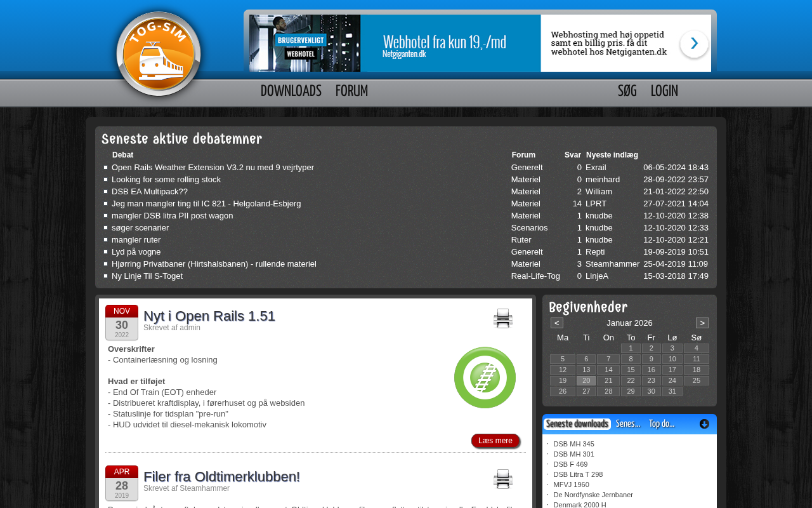Open DSB MH 301 download
The height and width of the screenshot is (508, 812).
(574, 454)
